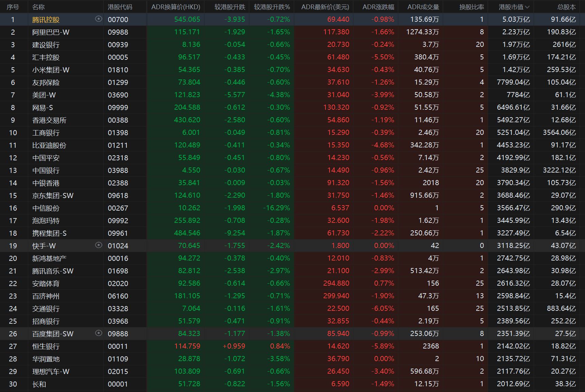The height and width of the screenshot is (392, 585).
Task: Select 安踏体育 in the table
Action: coord(46,283)
